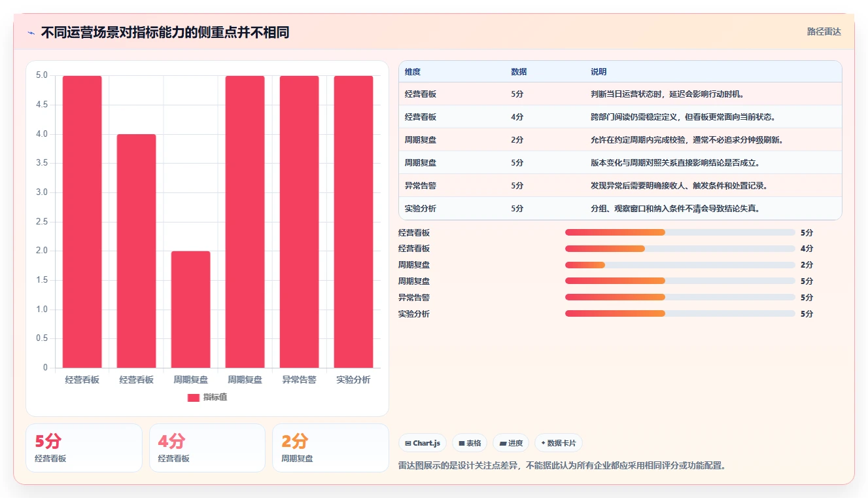868x498 pixels.
Task: Click the 指标值 legend label text
Action: click(x=215, y=397)
